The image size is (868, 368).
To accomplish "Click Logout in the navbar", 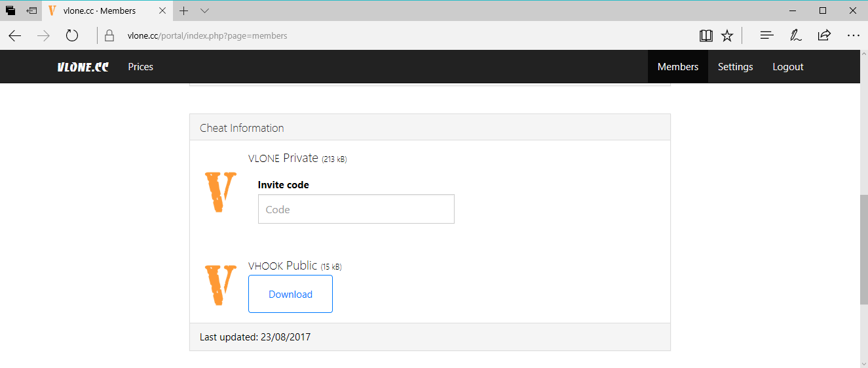I will [x=788, y=67].
